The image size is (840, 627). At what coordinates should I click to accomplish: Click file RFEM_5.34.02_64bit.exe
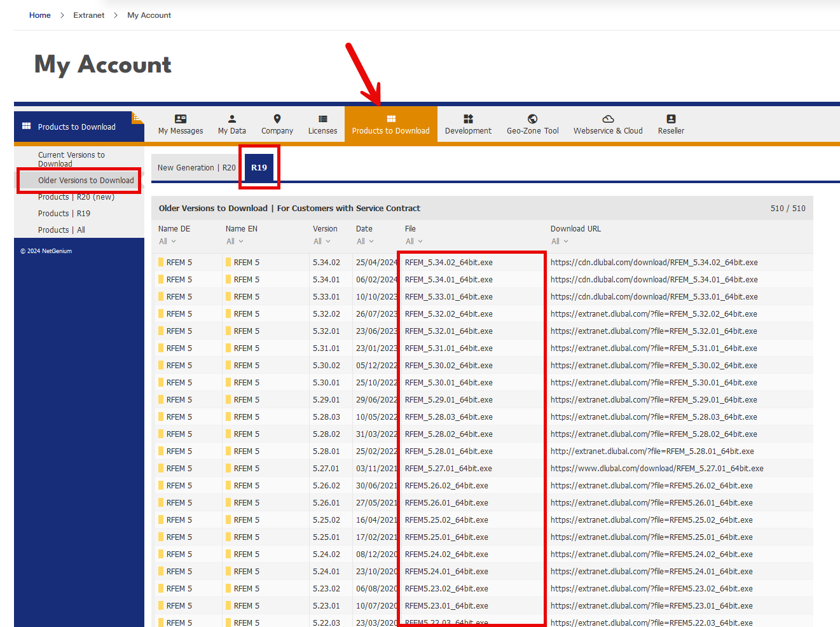(x=449, y=263)
